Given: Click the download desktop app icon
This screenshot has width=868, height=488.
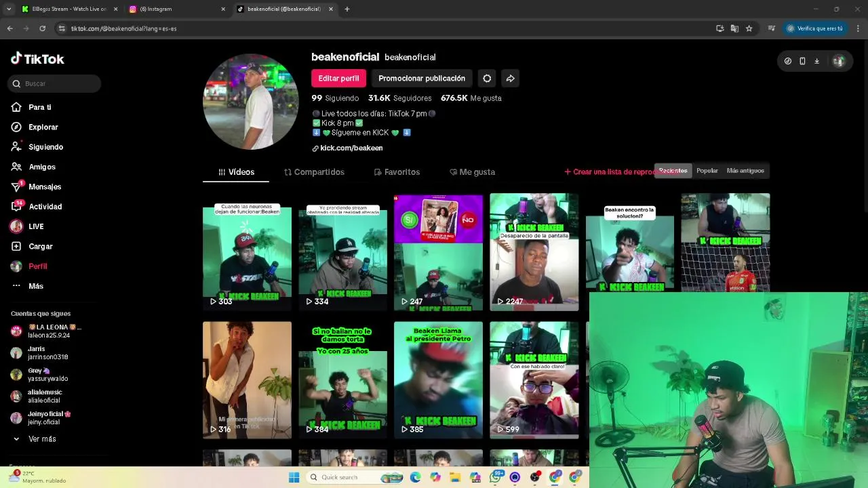Looking at the screenshot, I should 816,61.
